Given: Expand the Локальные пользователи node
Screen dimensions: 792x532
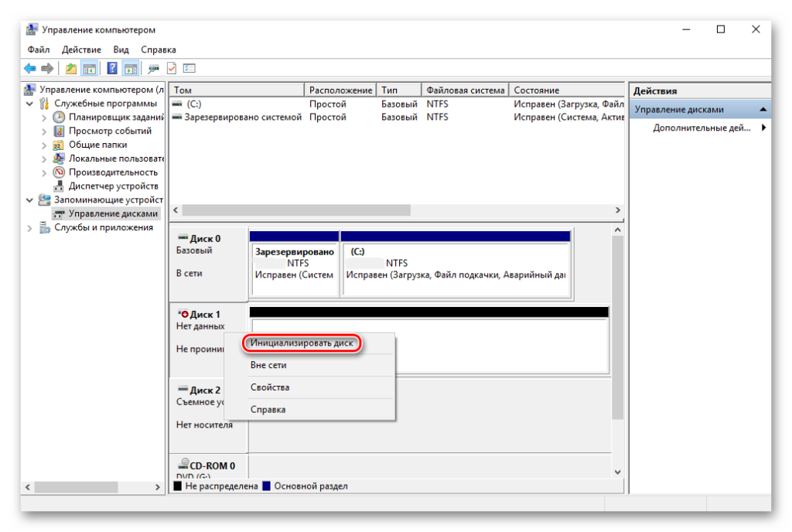Looking at the screenshot, I should click(x=44, y=159).
